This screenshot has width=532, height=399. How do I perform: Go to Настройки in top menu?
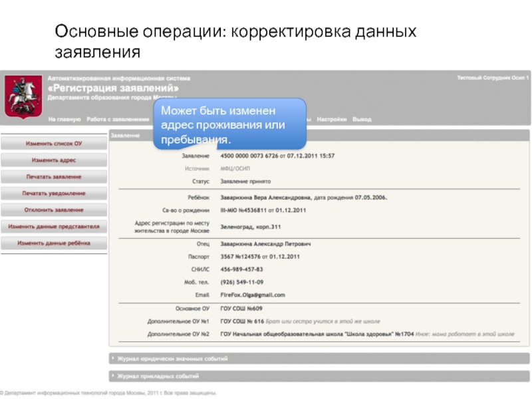click(331, 120)
